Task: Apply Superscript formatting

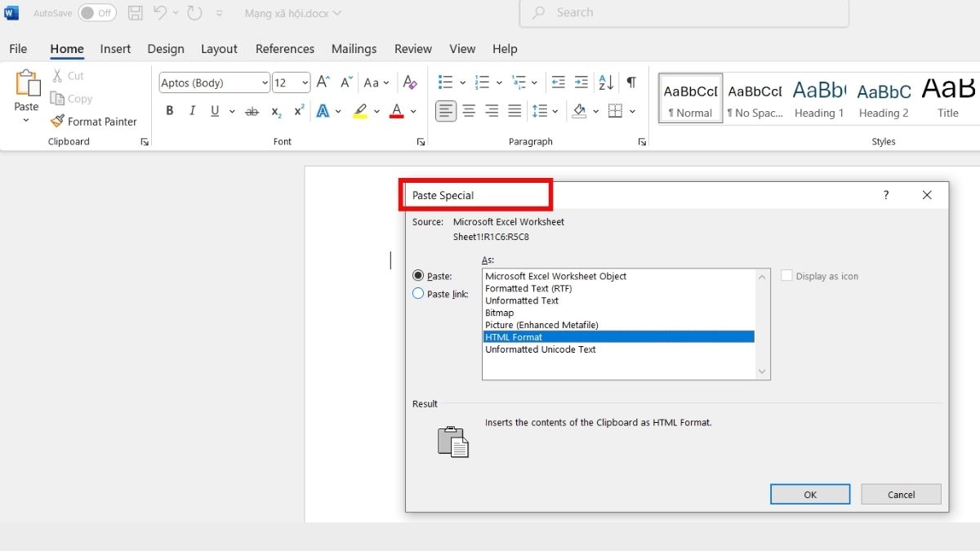Action: tap(299, 111)
